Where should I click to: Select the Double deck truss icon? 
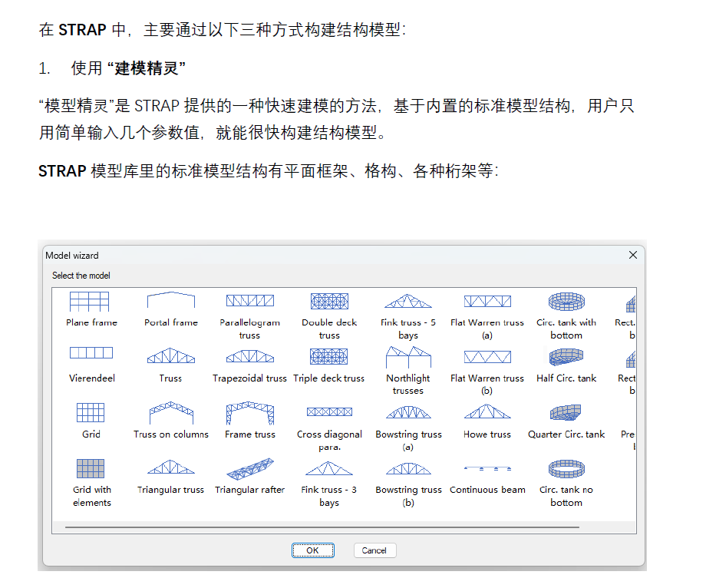[329, 301]
